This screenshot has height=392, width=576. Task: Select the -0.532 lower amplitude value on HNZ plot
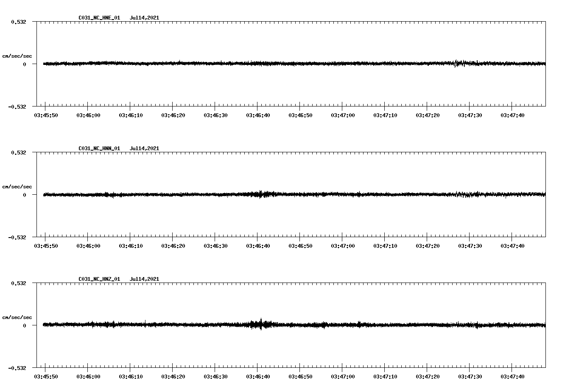[x=18, y=368]
